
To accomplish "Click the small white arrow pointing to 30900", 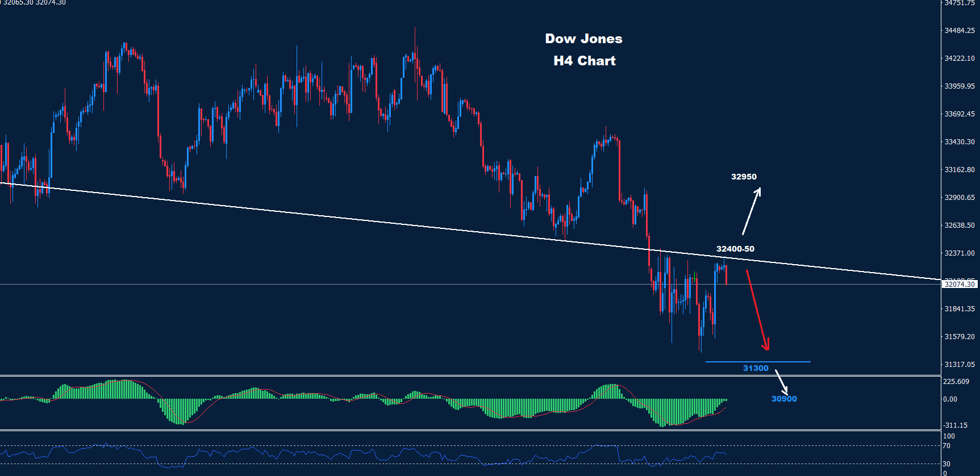I will 782,382.
